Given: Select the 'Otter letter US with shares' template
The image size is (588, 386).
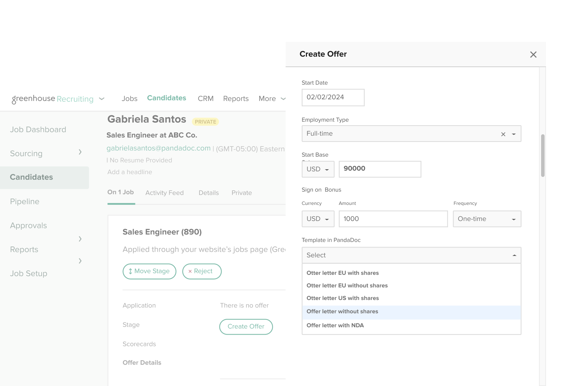Looking at the screenshot, I should [343, 298].
